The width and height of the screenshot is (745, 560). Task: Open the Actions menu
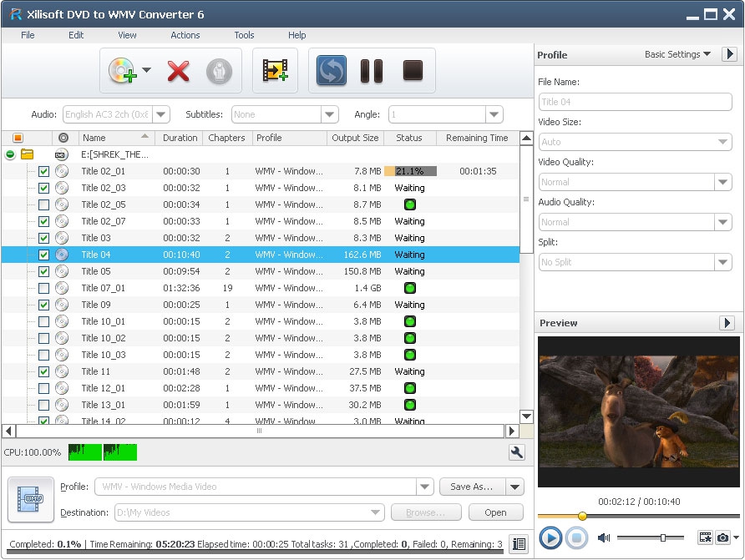(x=185, y=35)
